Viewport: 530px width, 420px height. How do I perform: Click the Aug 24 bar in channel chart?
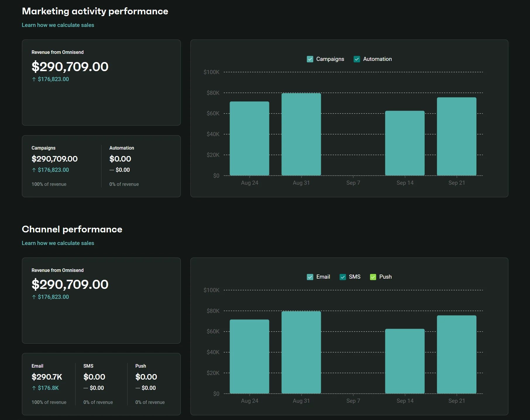pyautogui.click(x=249, y=356)
